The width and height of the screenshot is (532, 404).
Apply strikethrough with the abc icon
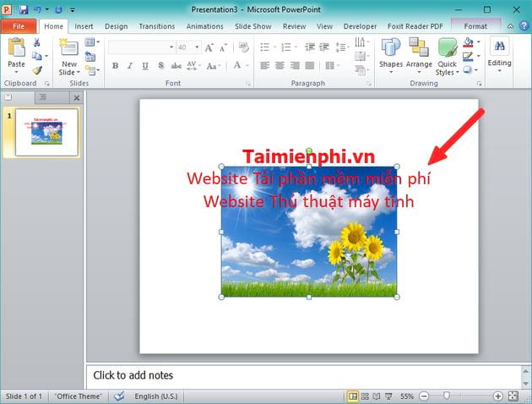pyautogui.click(x=176, y=66)
